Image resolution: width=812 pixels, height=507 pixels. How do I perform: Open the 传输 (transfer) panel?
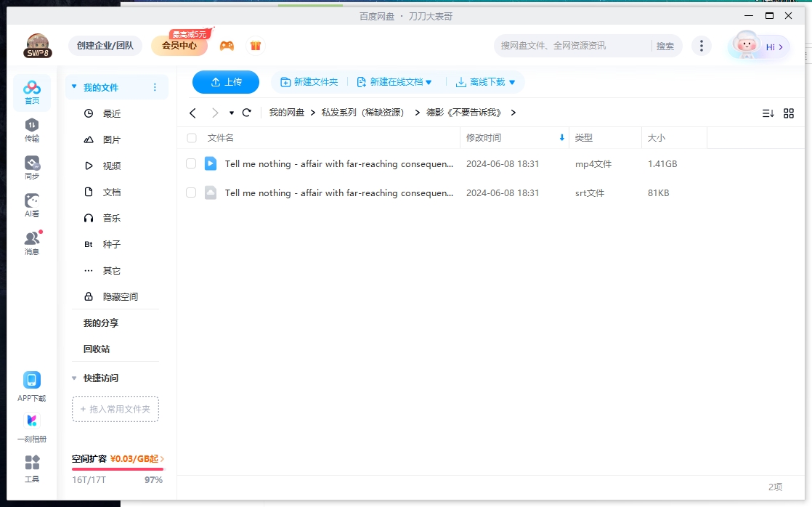tap(31, 129)
